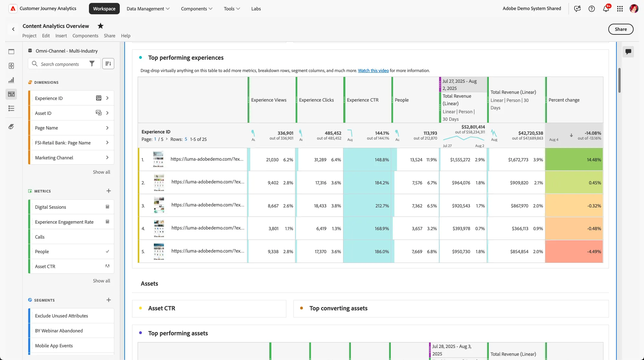Click sort arrow in Percent change column
The width and height of the screenshot is (644, 360).
[571, 135]
